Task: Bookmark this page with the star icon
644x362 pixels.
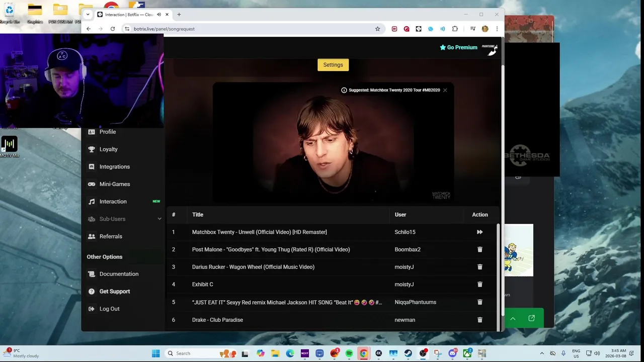Action: pyautogui.click(x=377, y=29)
